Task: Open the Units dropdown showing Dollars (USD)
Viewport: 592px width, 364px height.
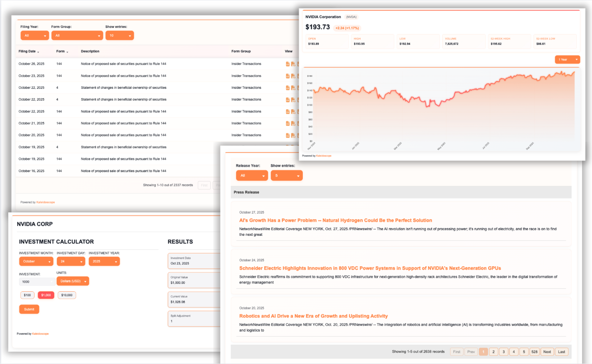Action: (73, 281)
